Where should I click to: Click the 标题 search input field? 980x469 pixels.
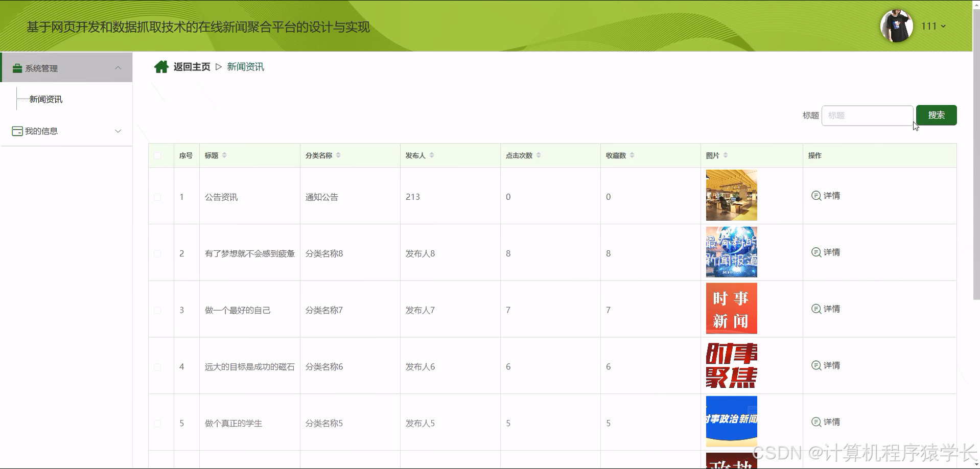(867, 115)
